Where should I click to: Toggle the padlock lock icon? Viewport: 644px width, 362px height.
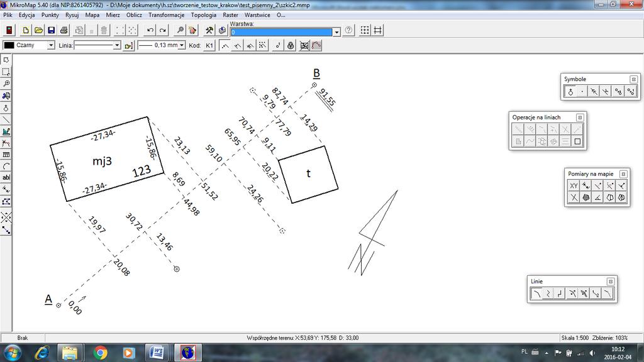point(291,45)
